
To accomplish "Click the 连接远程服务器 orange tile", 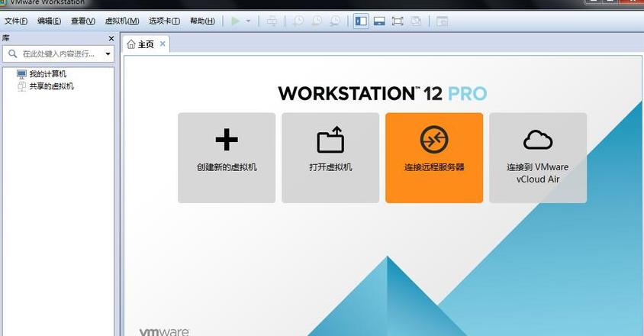I will point(434,158).
